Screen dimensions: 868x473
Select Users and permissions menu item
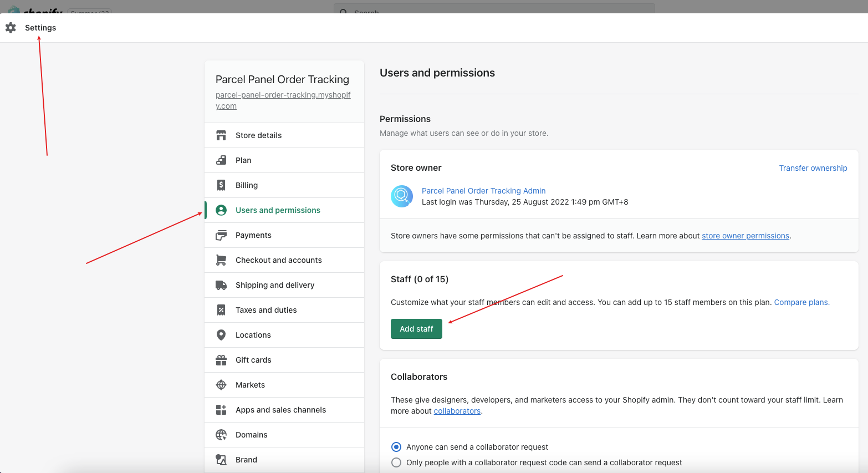(x=284, y=210)
